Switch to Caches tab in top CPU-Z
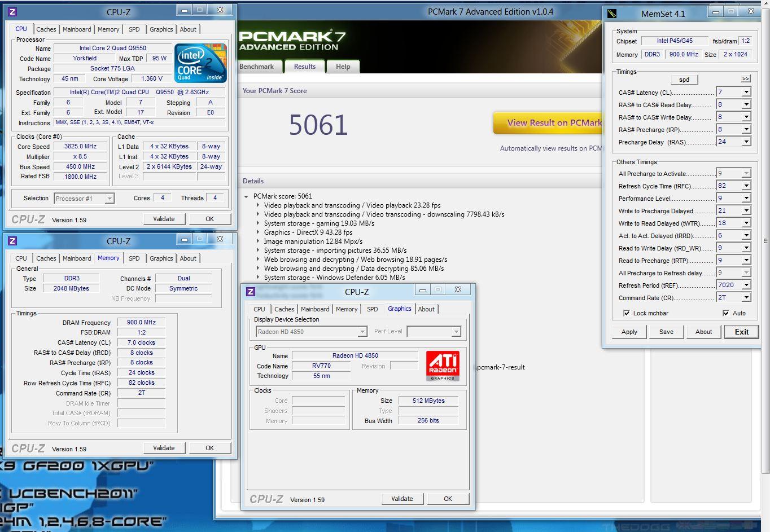 pos(46,29)
